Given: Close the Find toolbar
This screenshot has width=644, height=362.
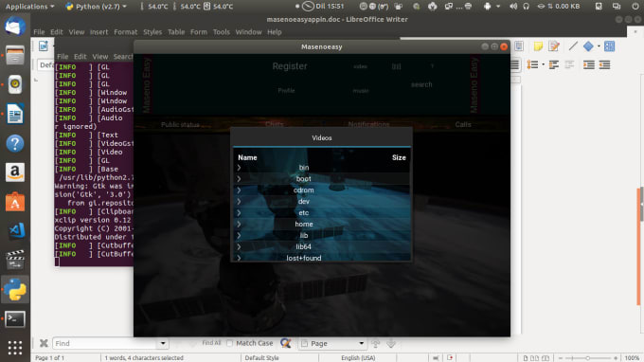Looking at the screenshot, I should click(x=44, y=343).
